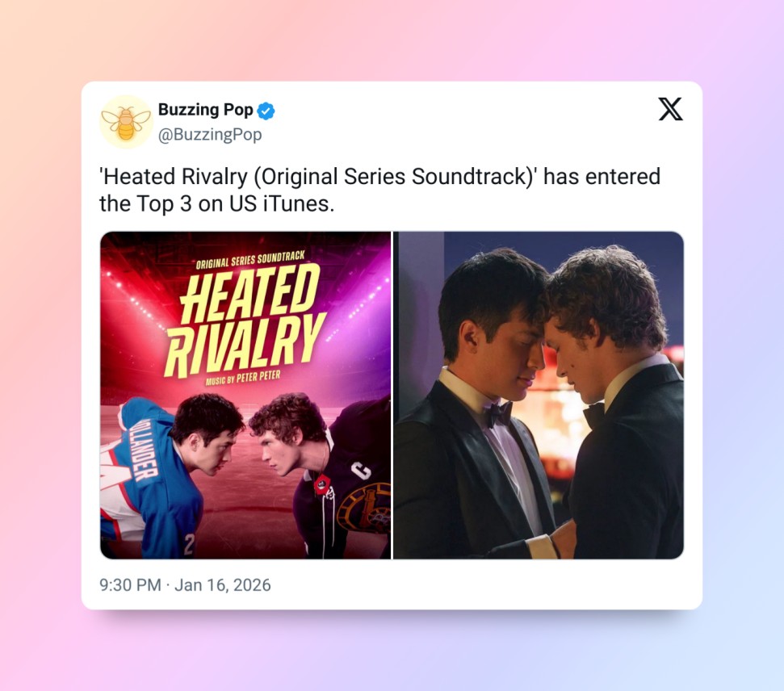The width and height of the screenshot is (784, 691).
Task: Click the 9:30 PM timestamp
Action: click(x=130, y=585)
